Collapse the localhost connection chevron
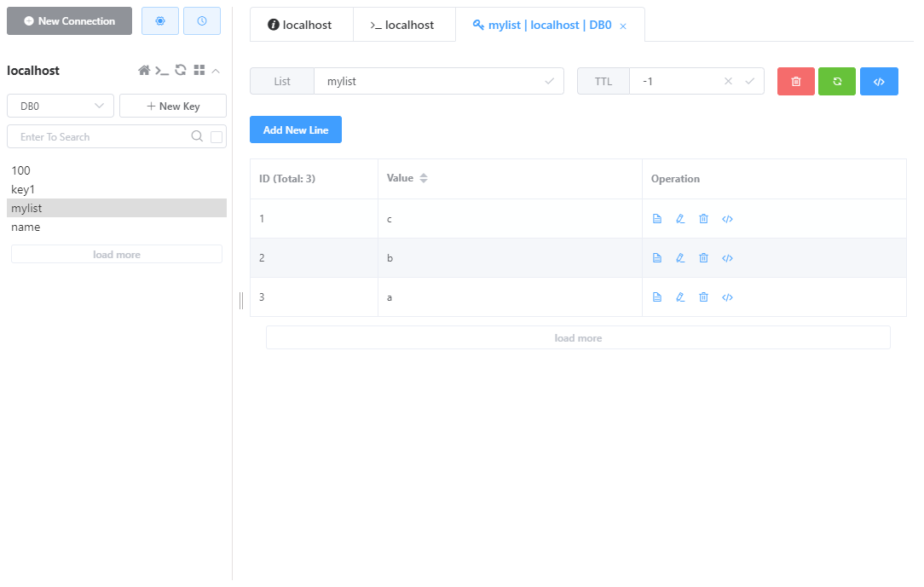Image resolution: width=924 pixels, height=587 pixels. 216,71
